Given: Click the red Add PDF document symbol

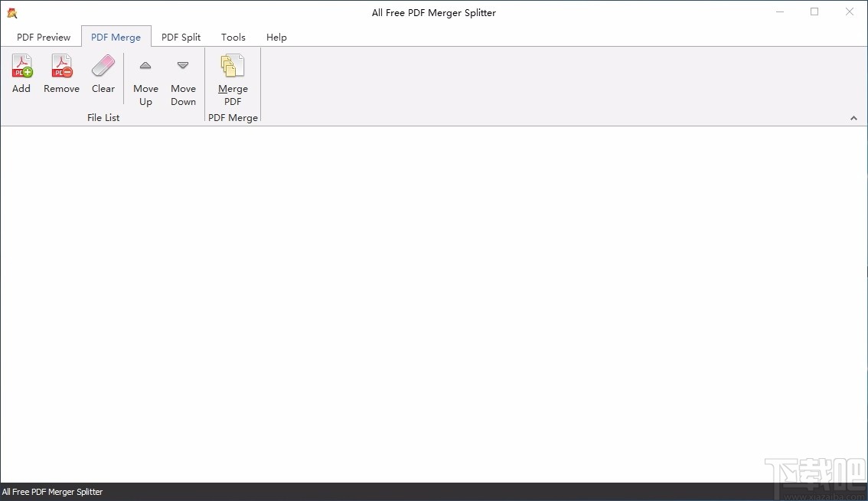Looking at the screenshot, I should 21,64.
